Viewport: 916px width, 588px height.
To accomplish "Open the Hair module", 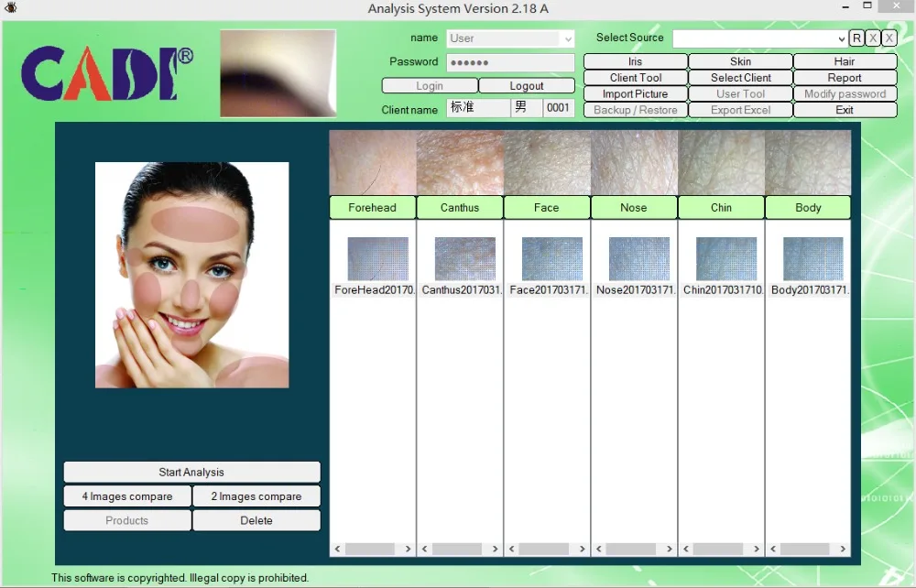I will click(x=845, y=61).
